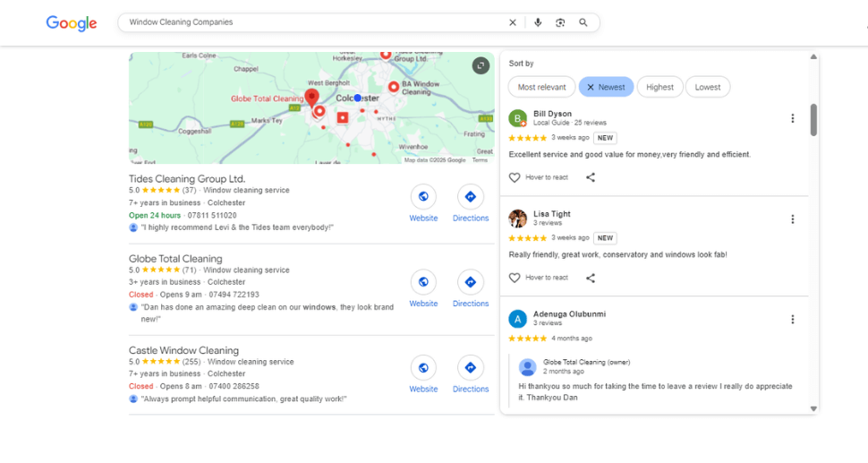Click Adenuga Olubunmi's profile avatar

[517, 319]
